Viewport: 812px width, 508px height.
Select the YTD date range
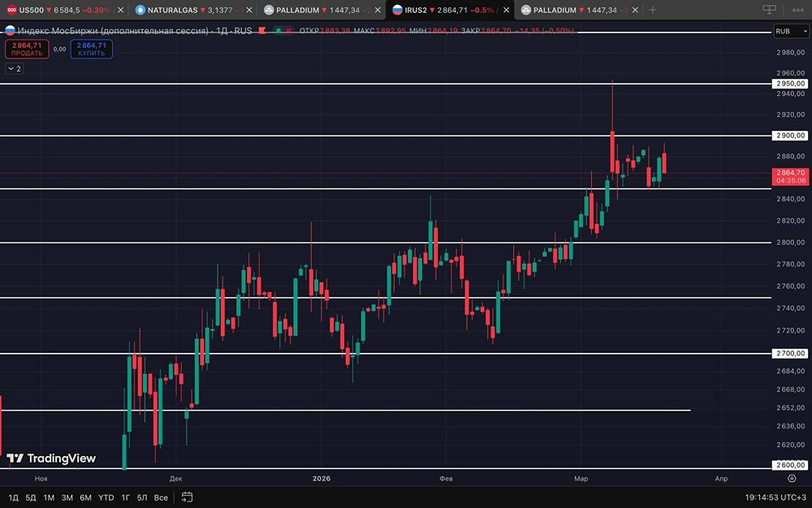[x=106, y=497]
